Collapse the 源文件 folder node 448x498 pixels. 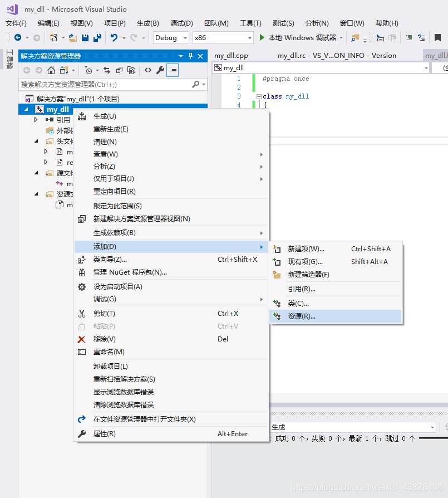tap(36, 173)
